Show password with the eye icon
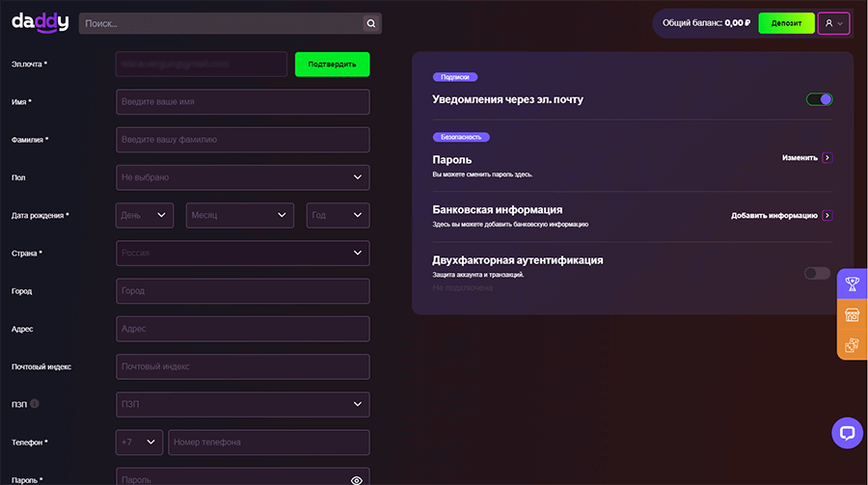 [x=357, y=479]
